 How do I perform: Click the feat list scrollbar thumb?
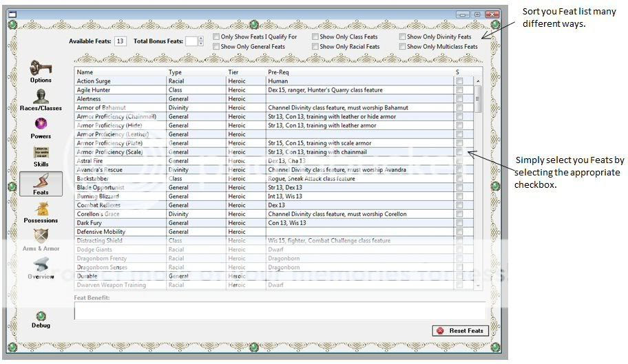(478, 98)
